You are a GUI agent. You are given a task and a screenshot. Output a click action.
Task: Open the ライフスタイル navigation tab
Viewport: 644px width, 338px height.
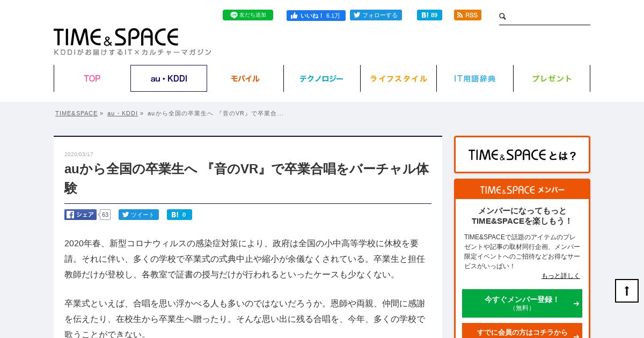(398, 78)
